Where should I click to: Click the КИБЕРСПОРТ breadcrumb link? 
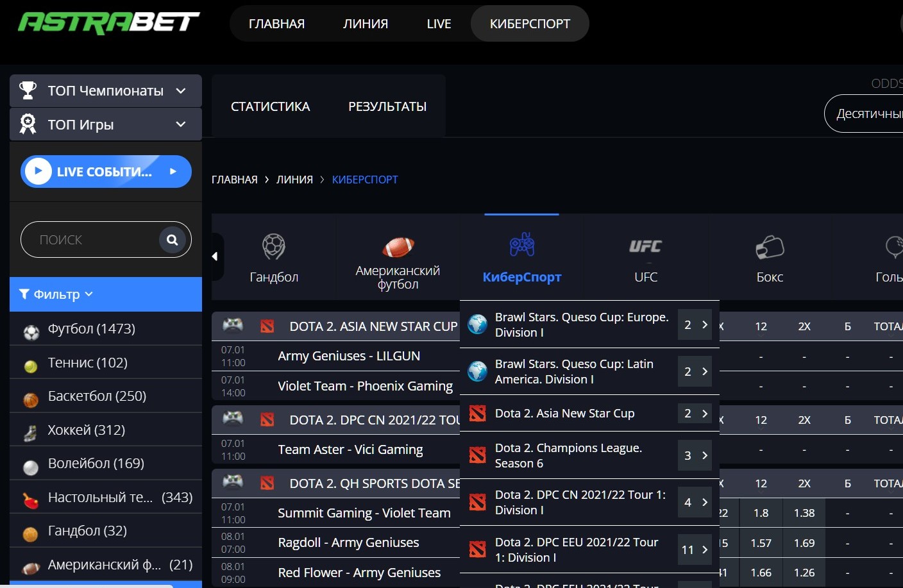click(365, 180)
